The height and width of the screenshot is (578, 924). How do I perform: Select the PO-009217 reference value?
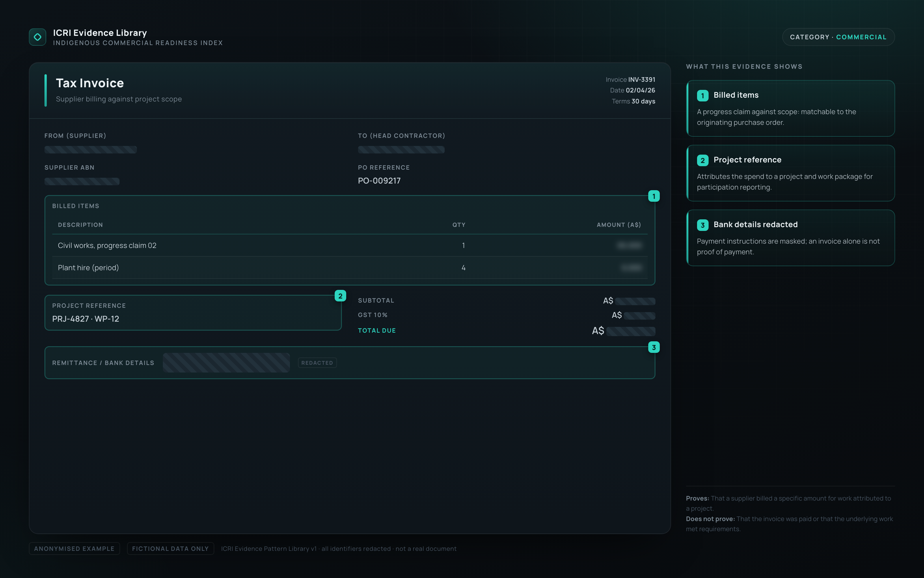point(379,181)
